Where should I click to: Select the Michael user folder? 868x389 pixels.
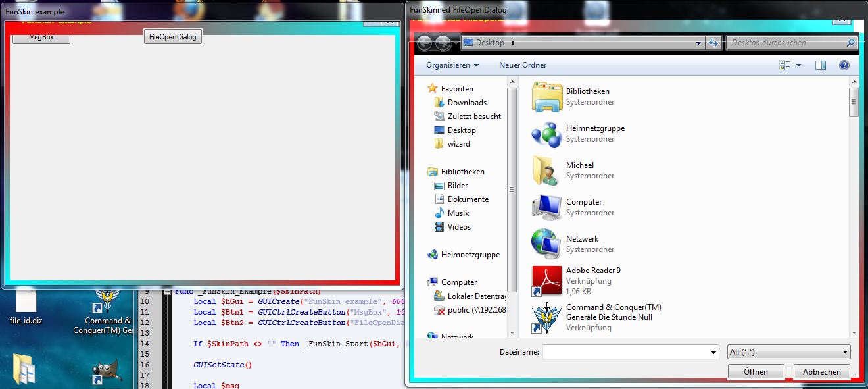(x=546, y=170)
